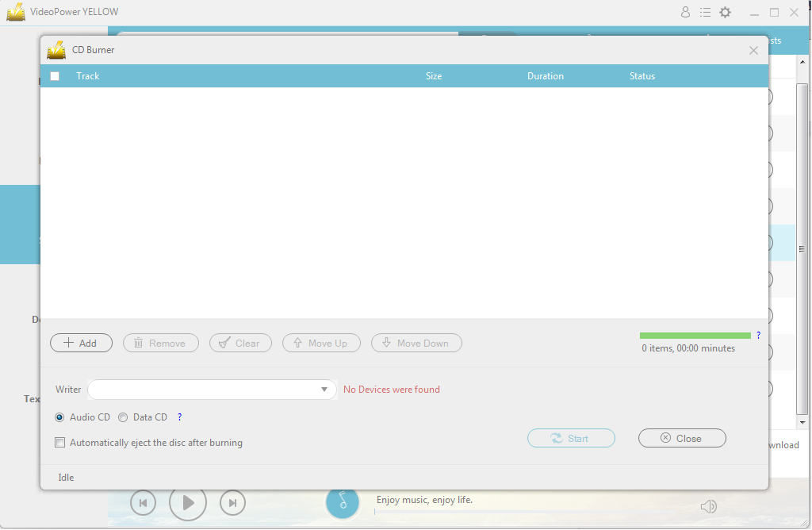Viewport: 812px width, 530px height.
Task: Skip to the next track
Action: tap(232, 502)
